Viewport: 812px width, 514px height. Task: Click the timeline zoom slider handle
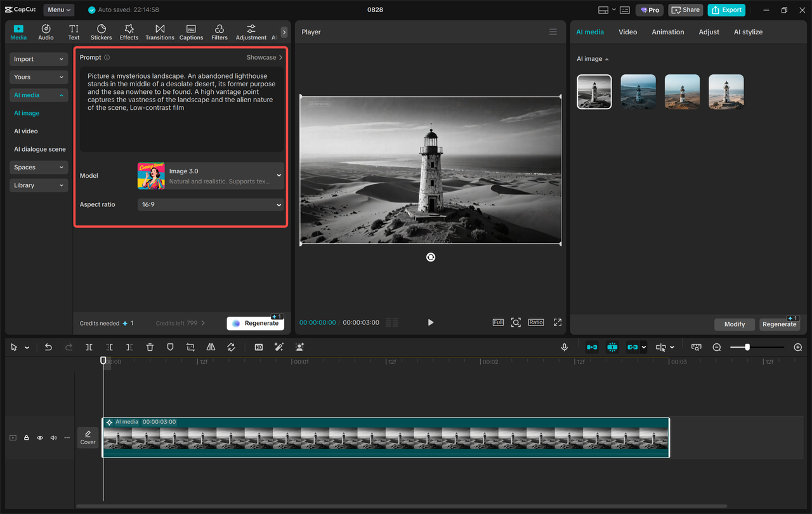pos(747,347)
